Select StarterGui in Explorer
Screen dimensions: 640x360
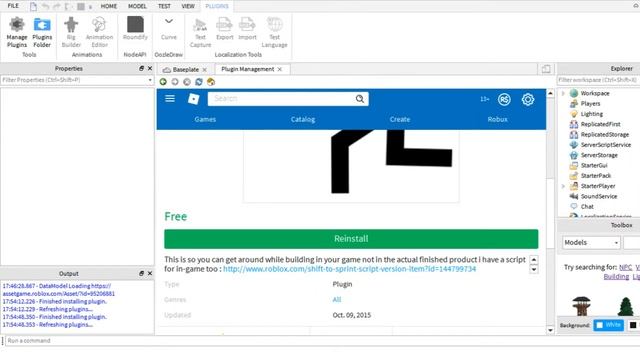(x=594, y=165)
